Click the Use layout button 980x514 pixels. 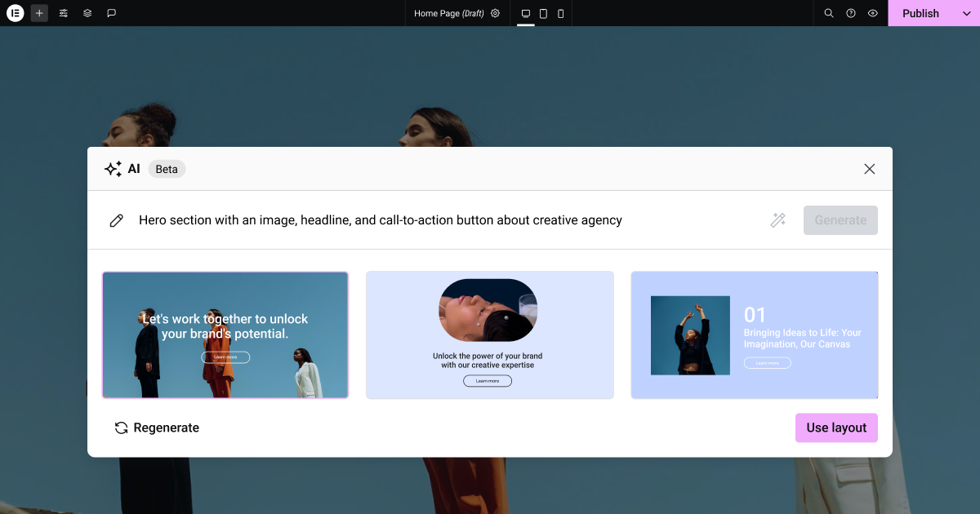coord(836,428)
